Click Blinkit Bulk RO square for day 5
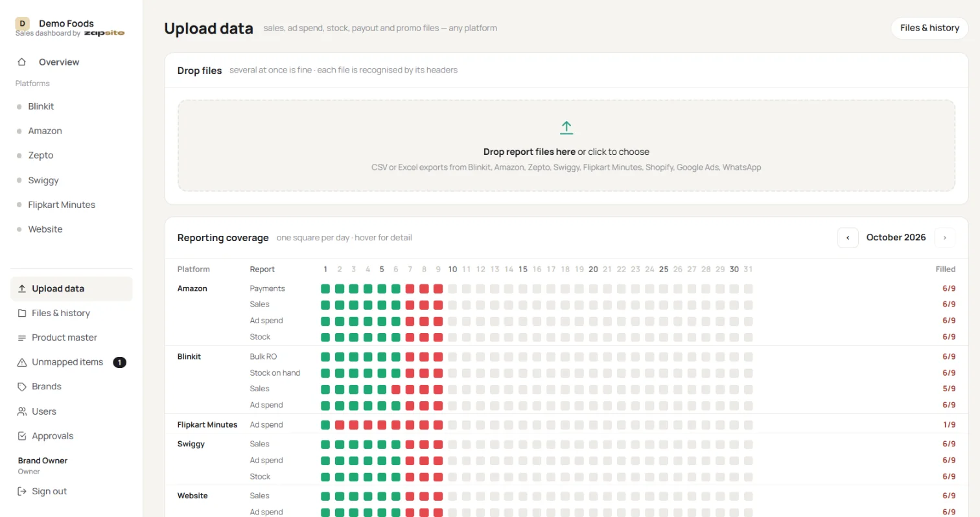 pos(382,356)
